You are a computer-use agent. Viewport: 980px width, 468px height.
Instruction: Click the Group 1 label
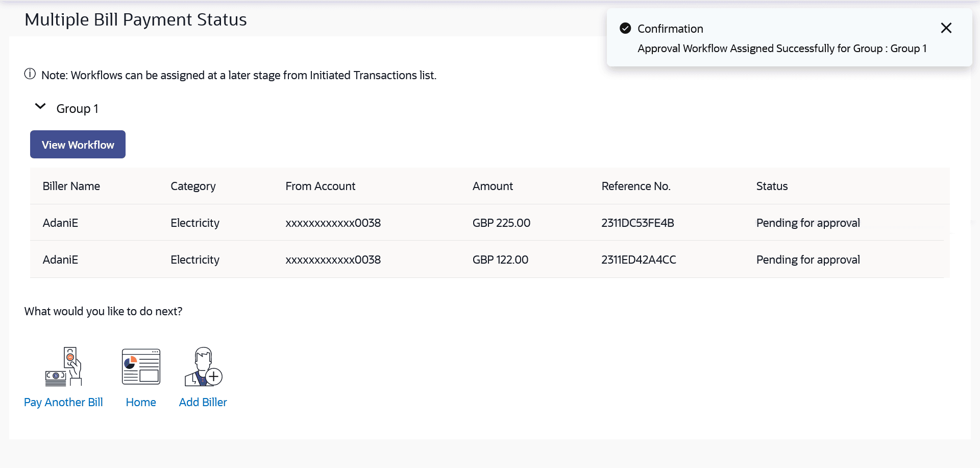[x=77, y=109]
